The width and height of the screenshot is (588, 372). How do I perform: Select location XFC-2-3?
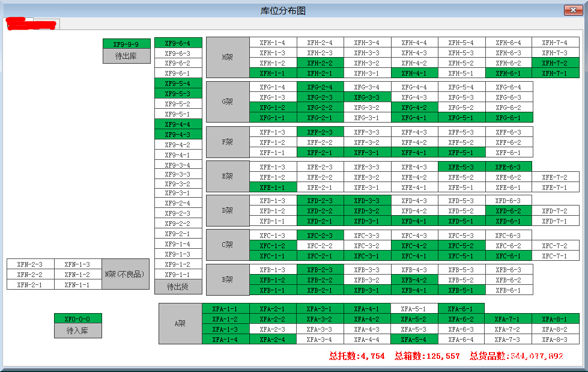coord(320,236)
